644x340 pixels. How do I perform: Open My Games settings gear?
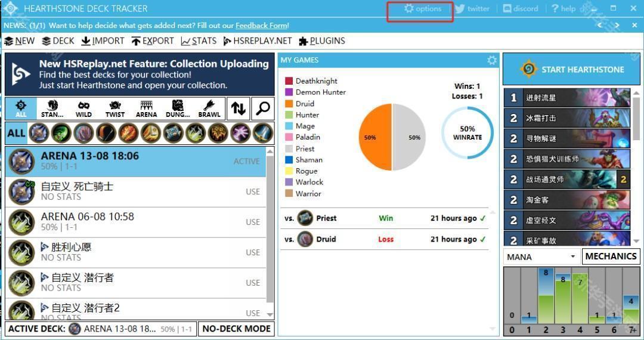click(x=491, y=60)
